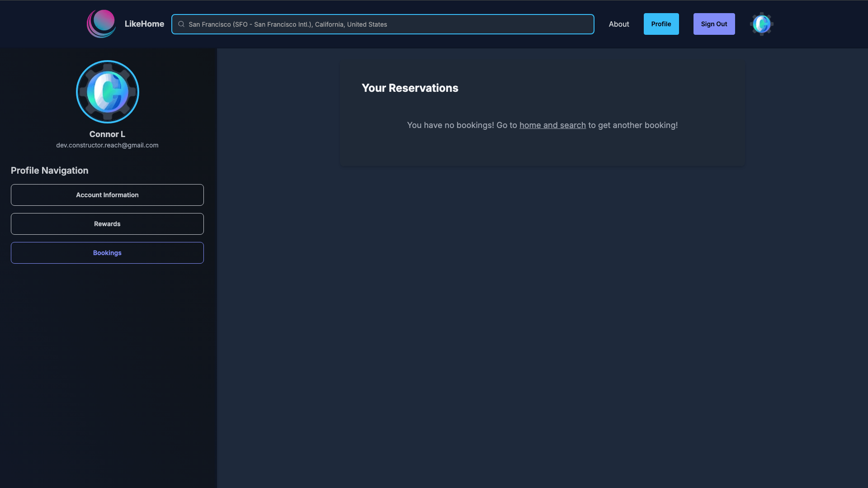Viewport: 868px width, 488px height.
Task: Follow the home and search link
Action: pos(552,125)
